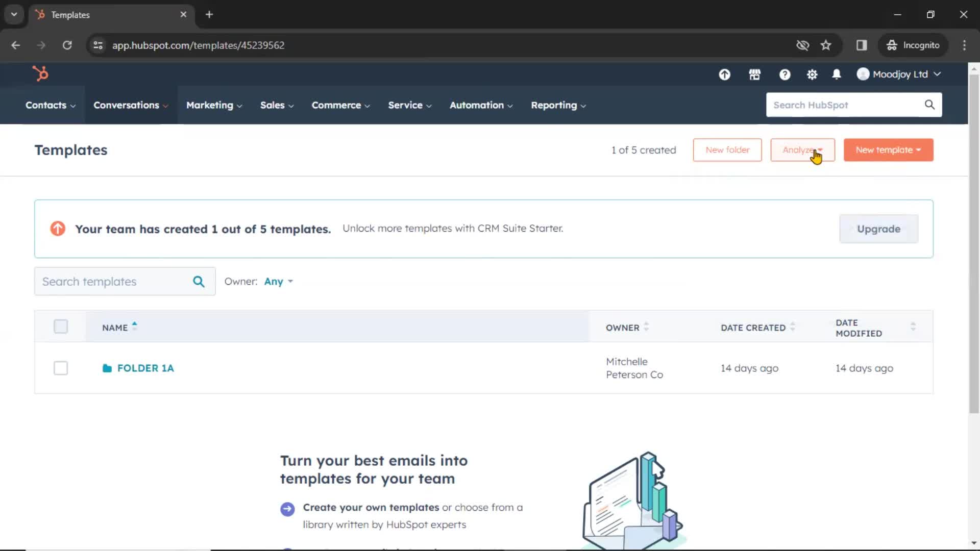Click the Analyze button
Viewport: 980px width, 551px height.
[802, 149]
